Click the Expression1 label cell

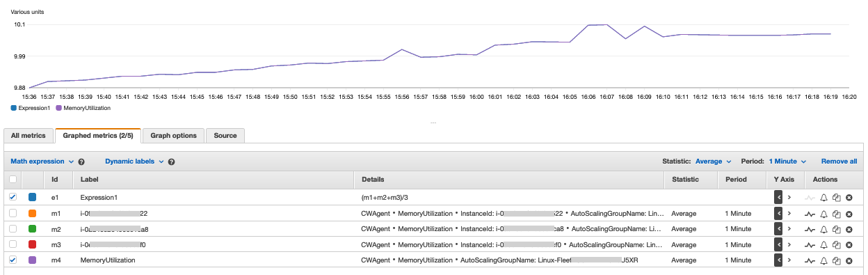99,198
